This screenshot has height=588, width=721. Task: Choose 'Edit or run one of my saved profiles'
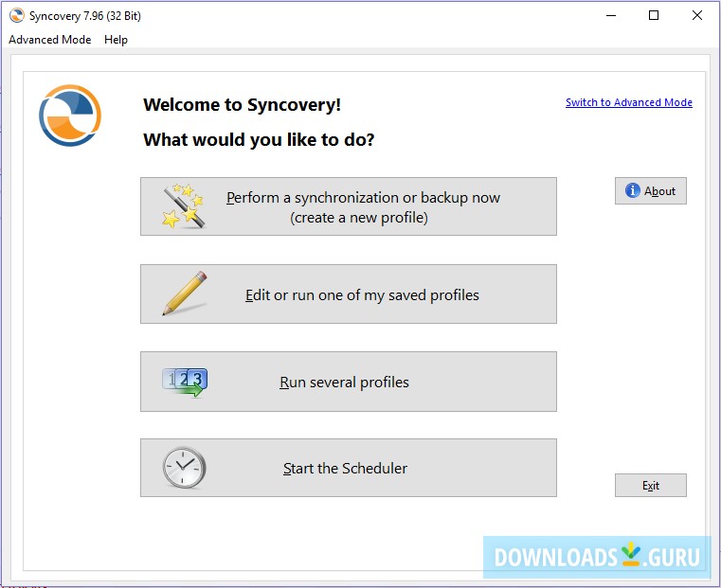tap(349, 294)
